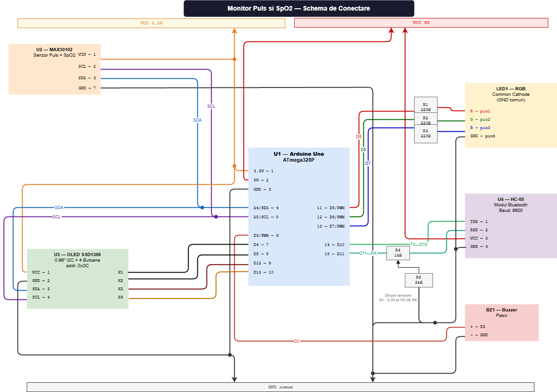Click the green 'D6' wire label
Image resolution: width=557 pixels, height=392 pixels.
363,150
